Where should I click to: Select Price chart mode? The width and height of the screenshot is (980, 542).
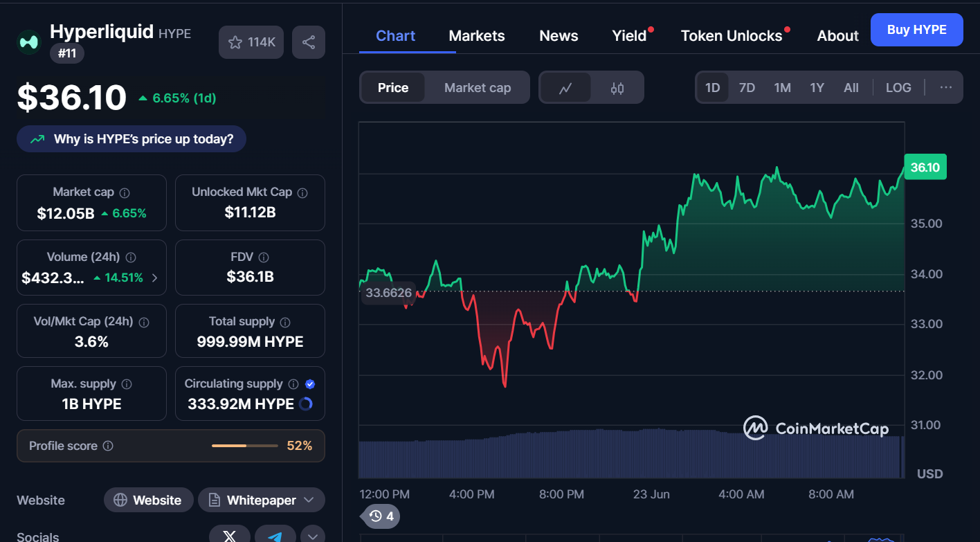point(393,88)
